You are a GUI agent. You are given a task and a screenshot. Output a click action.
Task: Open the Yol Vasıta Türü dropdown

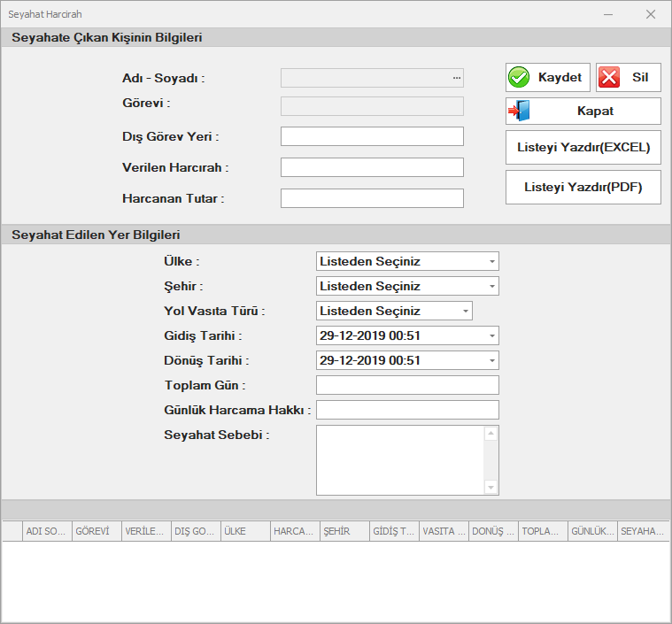pos(466,312)
